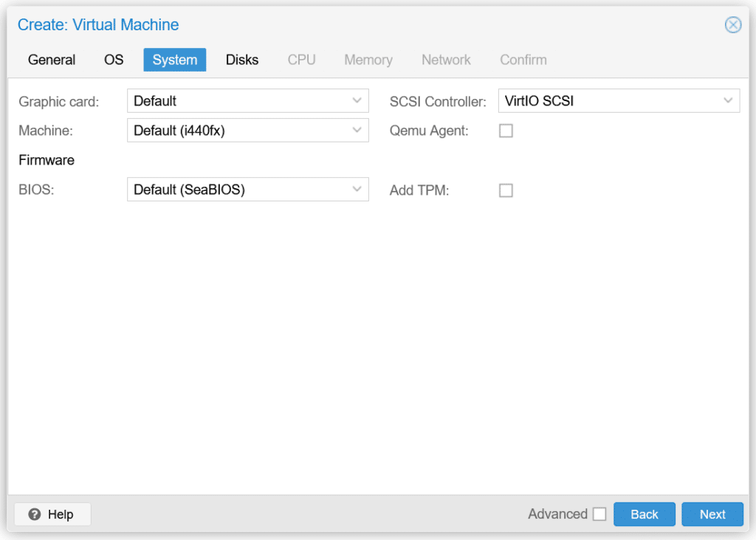Jump to the Confirm tab
Viewport: 756px width, 540px height.
click(523, 60)
